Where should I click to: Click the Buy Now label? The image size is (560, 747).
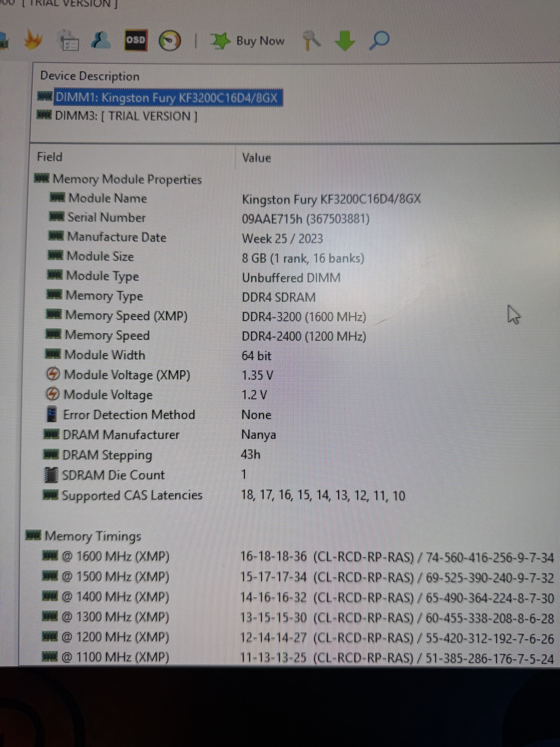(x=260, y=41)
